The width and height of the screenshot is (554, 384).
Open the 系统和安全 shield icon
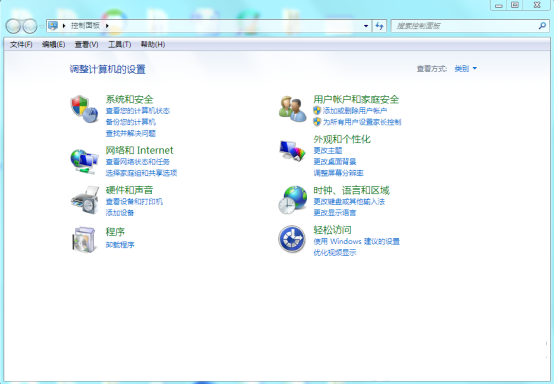pos(84,109)
